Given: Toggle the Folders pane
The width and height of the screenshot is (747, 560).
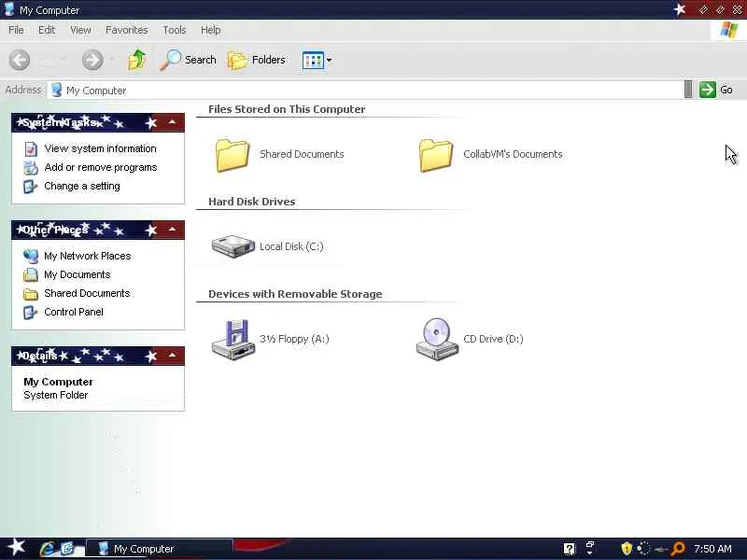Looking at the screenshot, I should [x=258, y=60].
